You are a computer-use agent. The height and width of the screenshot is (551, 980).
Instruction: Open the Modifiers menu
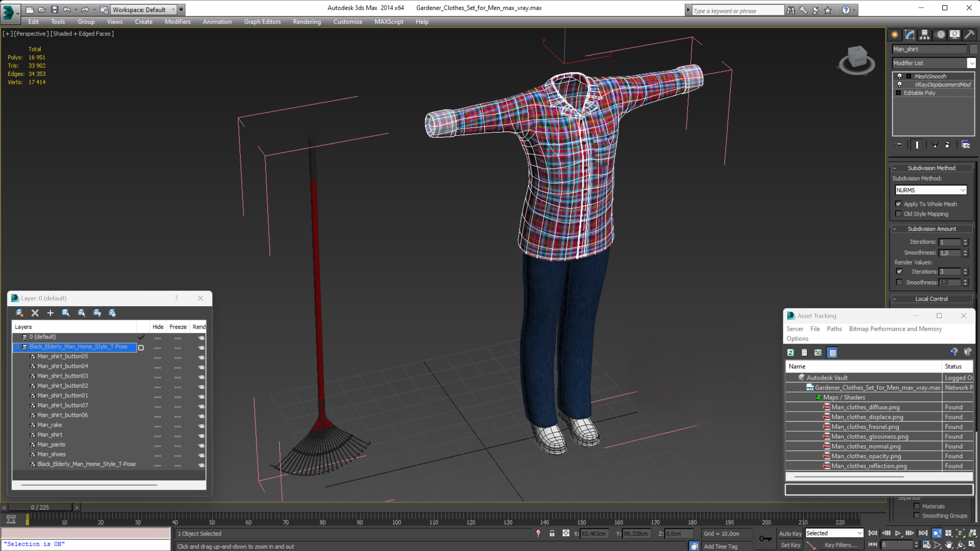click(177, 22)
